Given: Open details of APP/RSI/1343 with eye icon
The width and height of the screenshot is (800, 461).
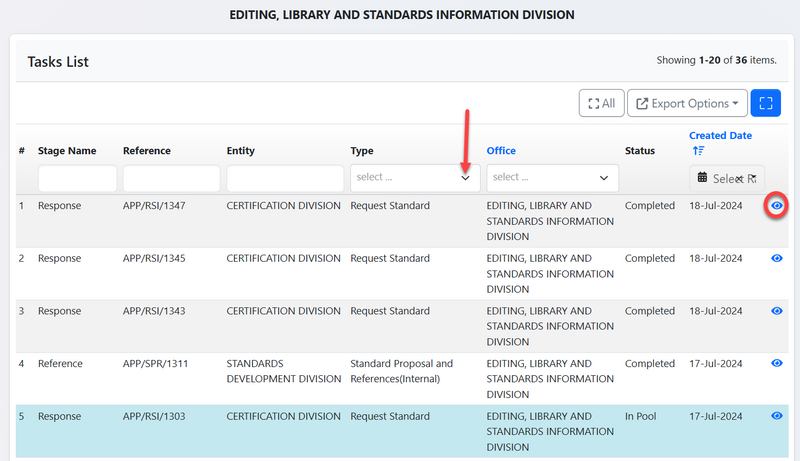Looking at the screenshot, I should coord(776,311).
